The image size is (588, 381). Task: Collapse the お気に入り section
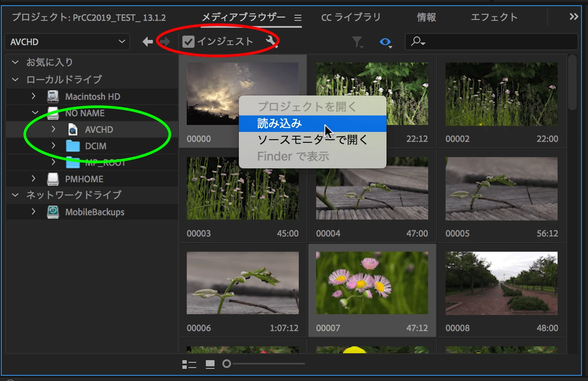(x=15, y=62)
